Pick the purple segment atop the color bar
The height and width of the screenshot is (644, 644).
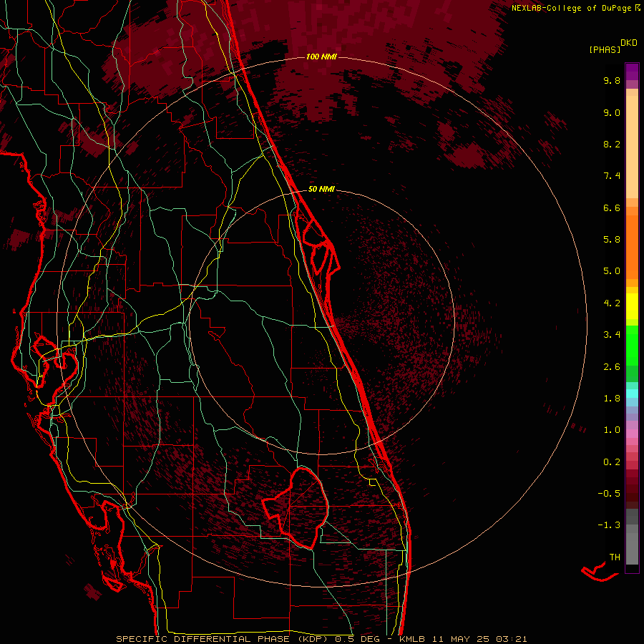[x=632, y=72]
